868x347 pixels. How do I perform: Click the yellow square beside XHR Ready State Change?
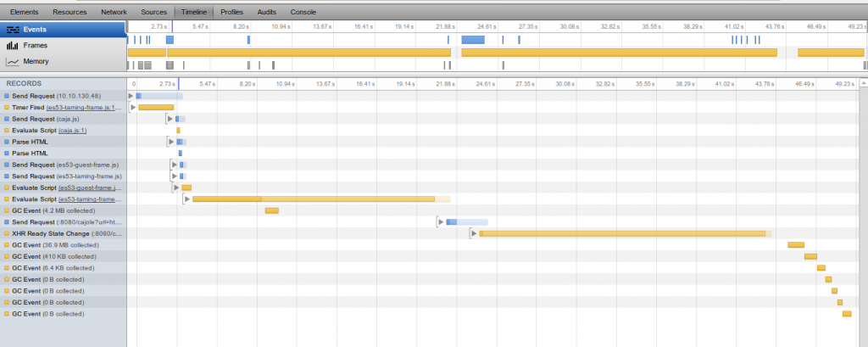point(7,233)
